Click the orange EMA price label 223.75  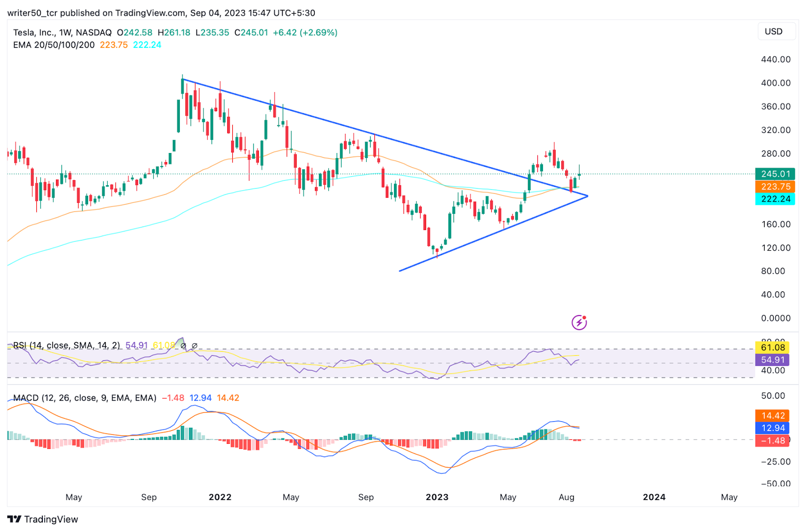point(775,187)
